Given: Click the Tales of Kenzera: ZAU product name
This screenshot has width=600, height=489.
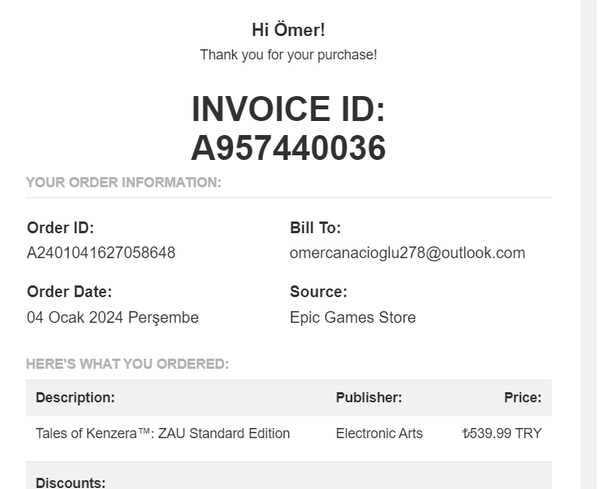Looking at the screenshot, I should click(x=163, y=433).
